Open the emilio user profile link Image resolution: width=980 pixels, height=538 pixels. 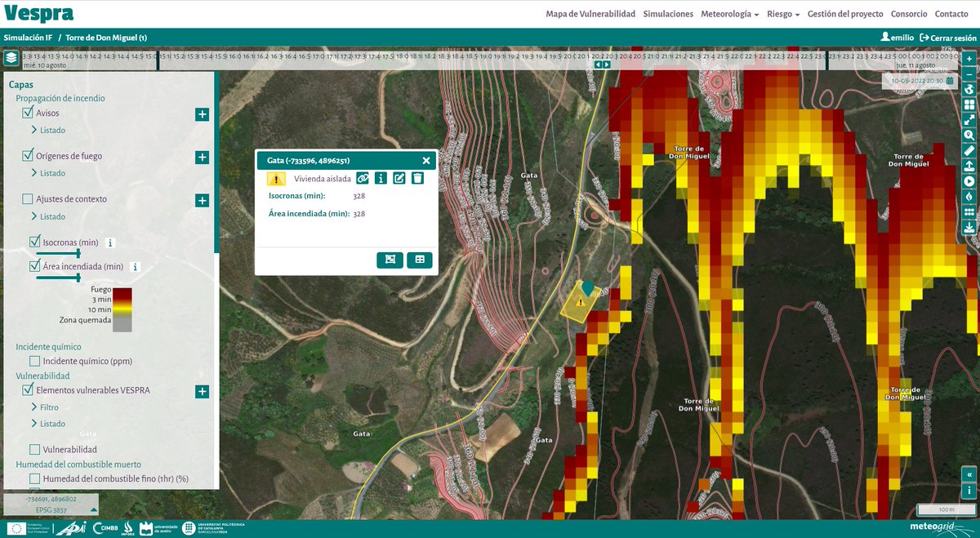[897, 38]
